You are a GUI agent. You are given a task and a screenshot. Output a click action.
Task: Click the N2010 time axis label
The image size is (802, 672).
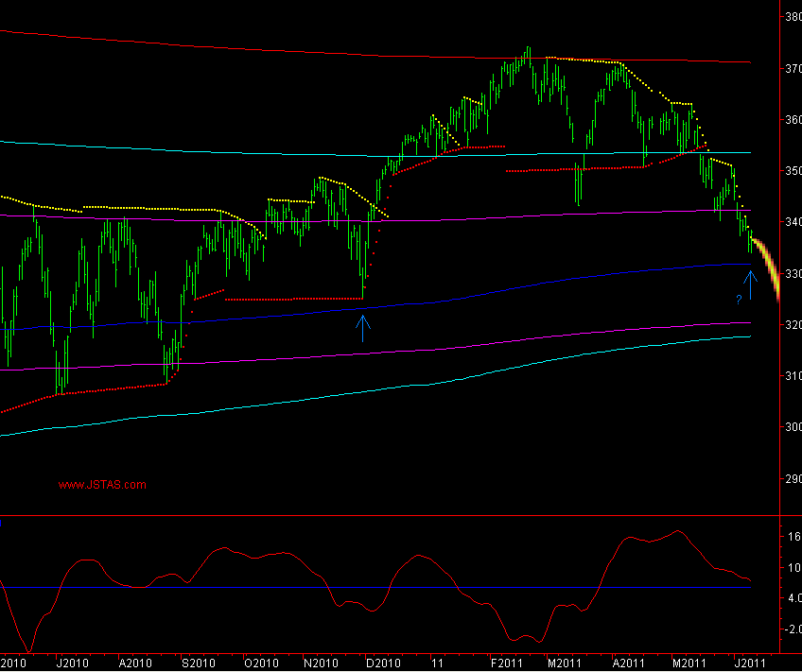[321, 663]
